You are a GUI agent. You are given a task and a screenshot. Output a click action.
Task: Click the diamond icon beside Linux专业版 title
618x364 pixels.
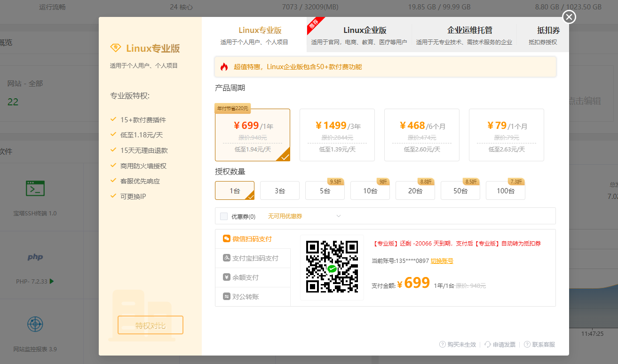116,47
